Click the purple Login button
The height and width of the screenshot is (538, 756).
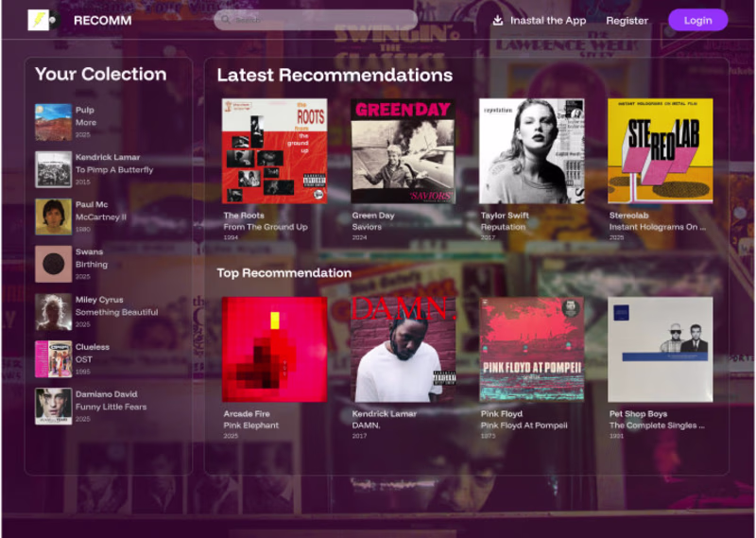(697, 20)
